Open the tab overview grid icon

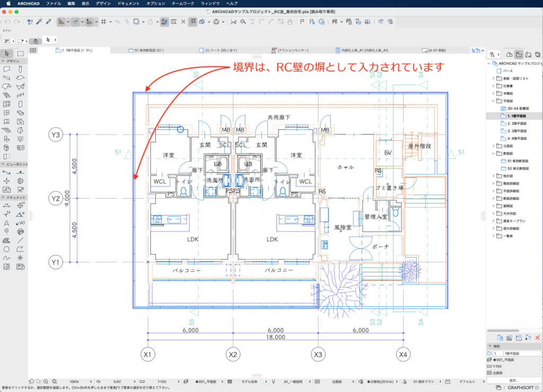33,50
